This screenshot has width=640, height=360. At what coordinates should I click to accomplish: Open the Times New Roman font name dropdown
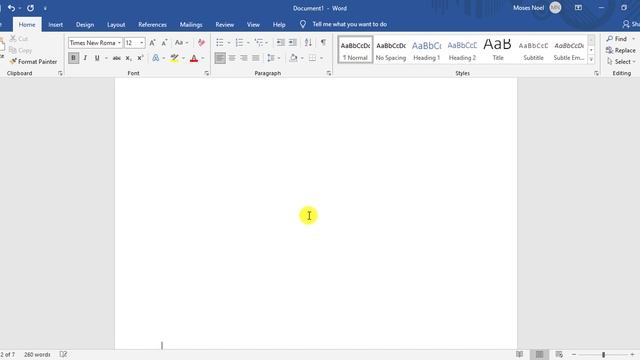point(119,42)
